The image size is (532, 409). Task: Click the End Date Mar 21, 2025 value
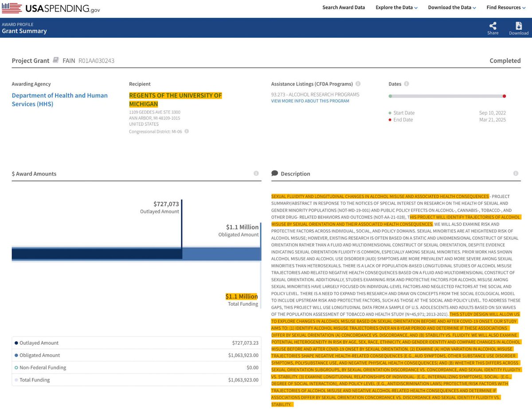point(493,120)
